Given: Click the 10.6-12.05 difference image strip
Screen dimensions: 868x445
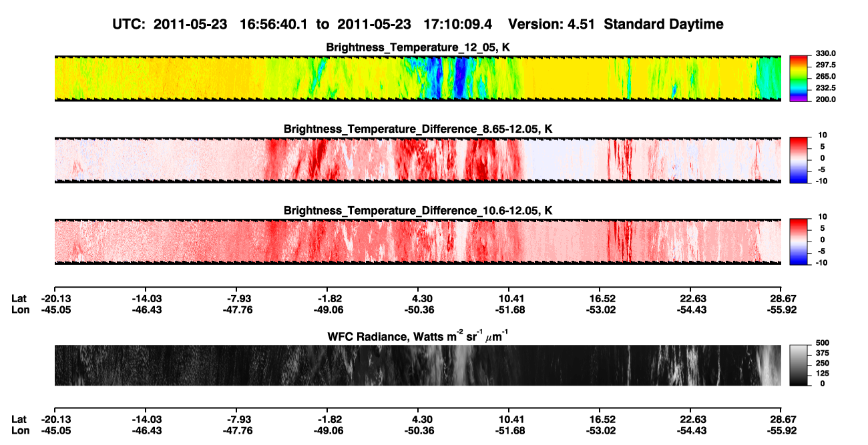Looking at the screenshot, I should [417, 242].
